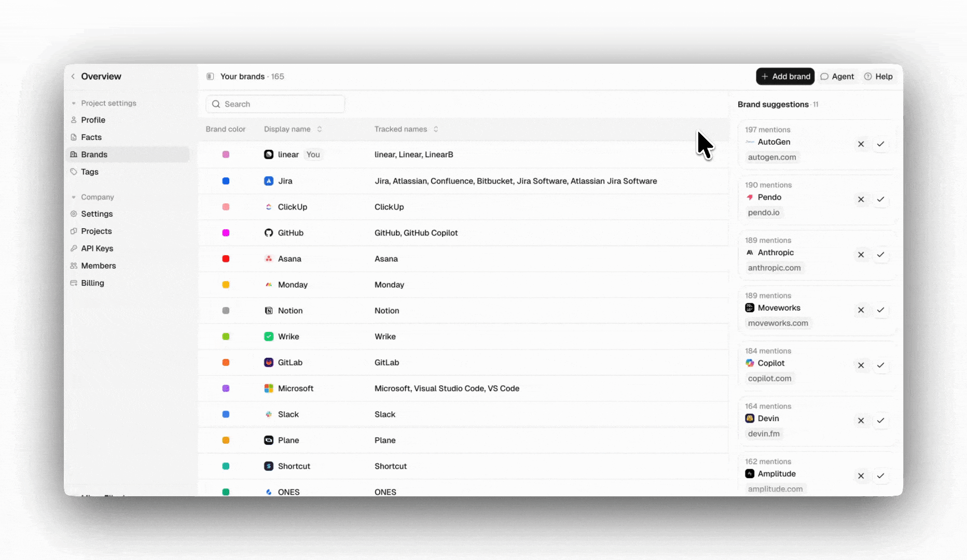Click the "You" badge beside linear
The width and height of the screenshot is (967, 560).
click(x=313, y=155)
